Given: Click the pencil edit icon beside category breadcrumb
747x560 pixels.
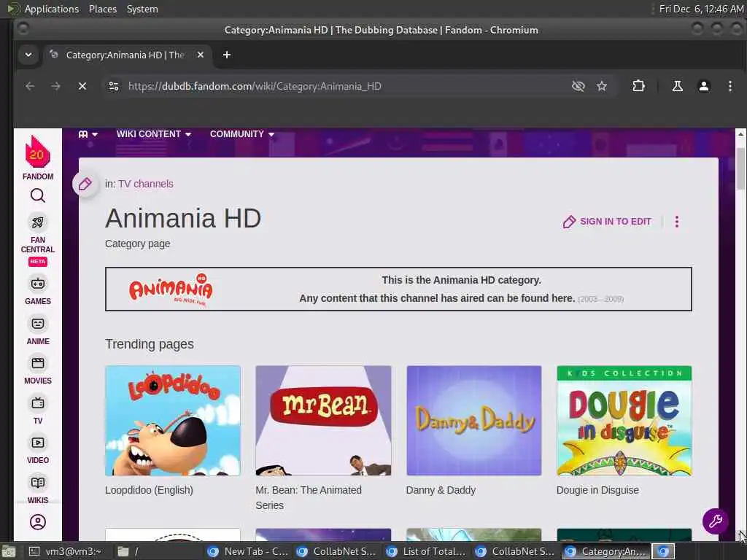Looking at the screenshot, I should pos(85,184).
